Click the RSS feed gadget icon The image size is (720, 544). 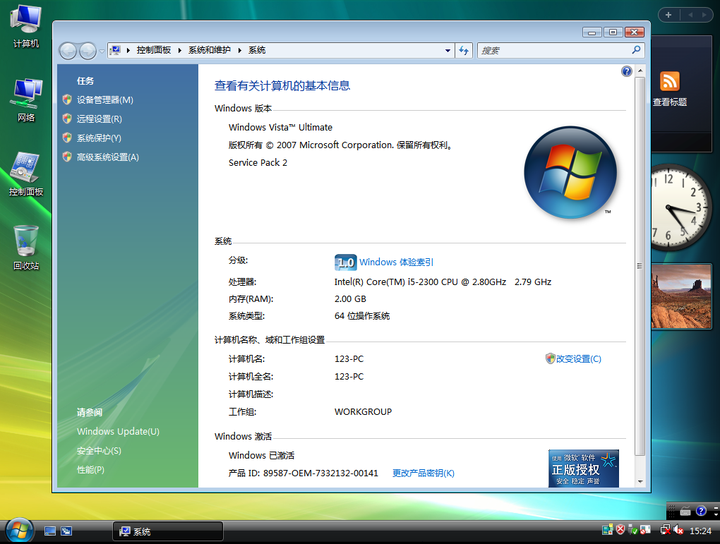tap(669, 81)
